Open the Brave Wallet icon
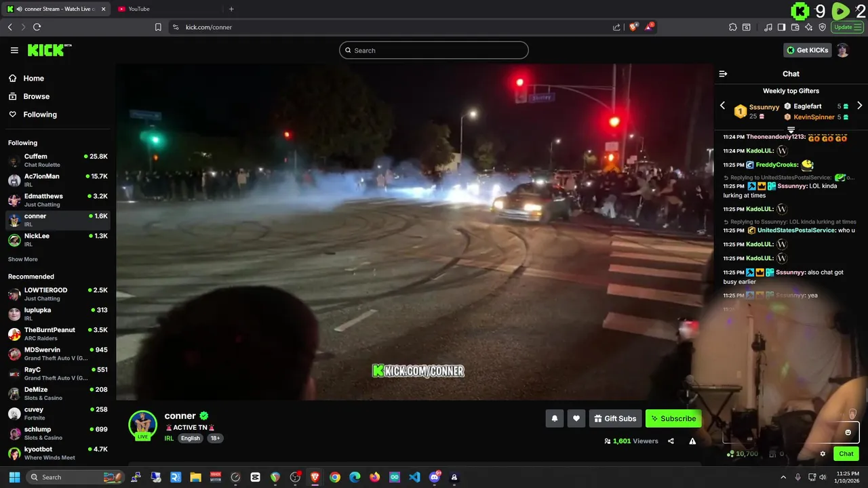Viewport: 868px width, 488px height. pyautogui.click(x=795, y=27)
